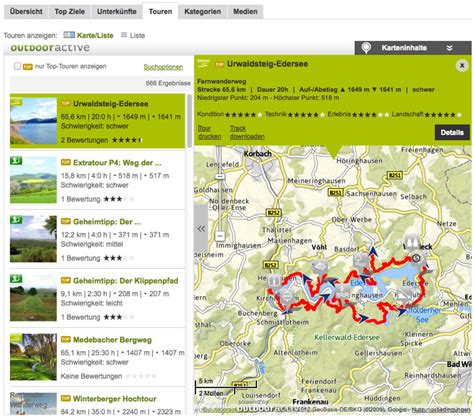The height and width of the screenshot is (419, 474).
Task: Open Geheimtipp: Der Klippenpfad tour
Action: (x=125, y=281)
